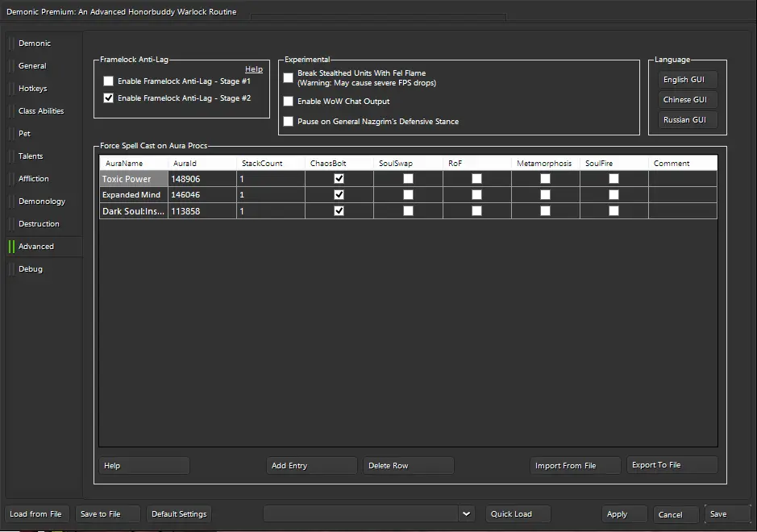
Task: Select the Toxic Power aura name cell
Action: click(134, 179)
